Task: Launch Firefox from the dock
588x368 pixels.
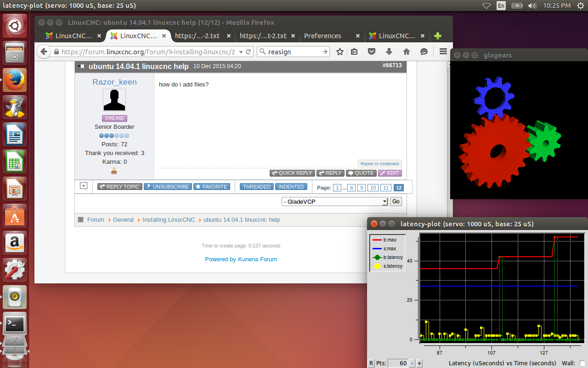Action: click(15, 80)
